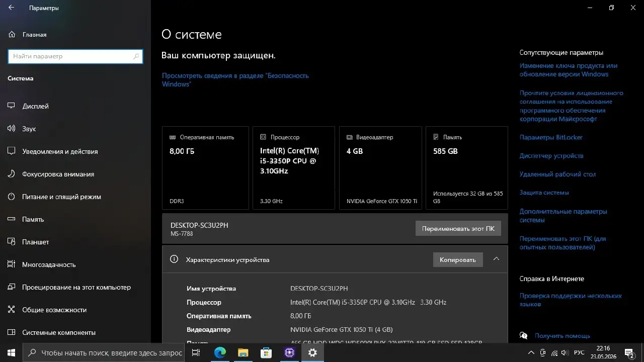Select Уведомления и действия in the sidebar

click(x=75, y=151)
